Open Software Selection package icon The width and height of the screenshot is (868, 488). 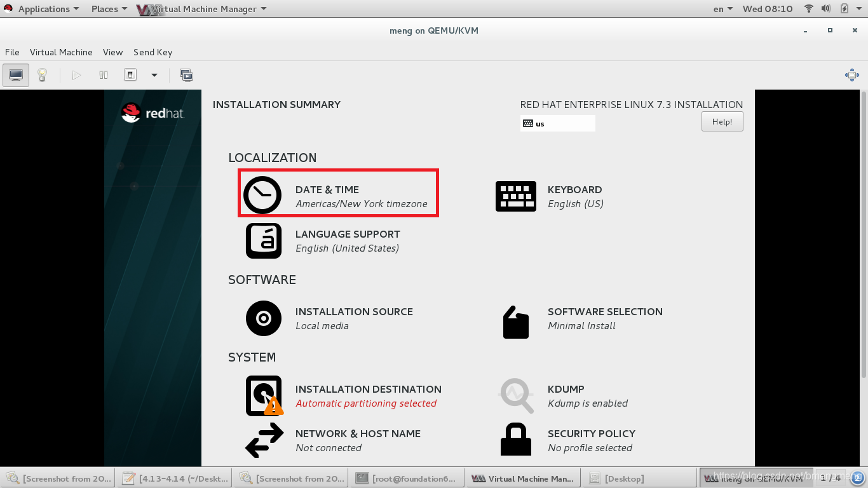pyautogui.click(x=516, y=322)
